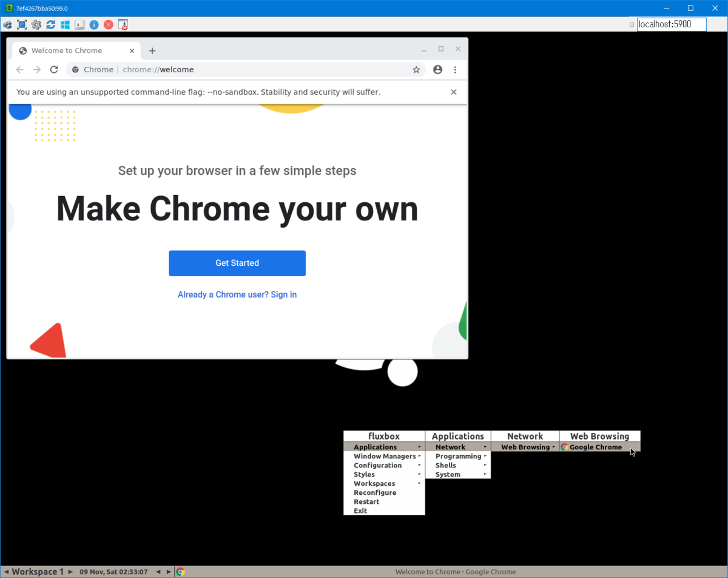Click the Get Started button
This screenshot has width=728, height=578.
[237, 263]
